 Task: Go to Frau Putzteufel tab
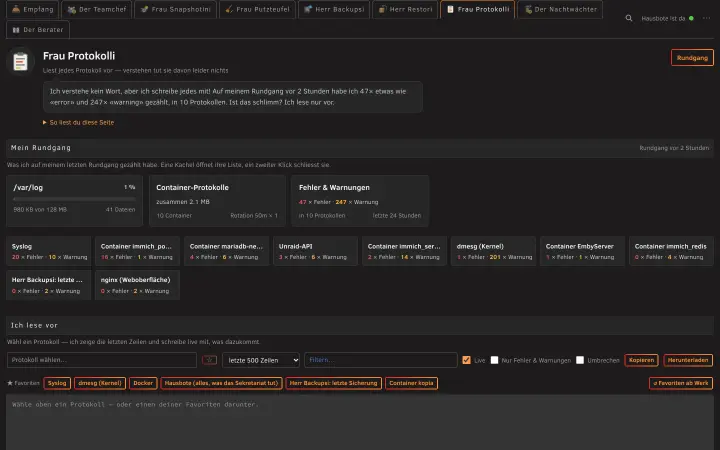[257, 9]
